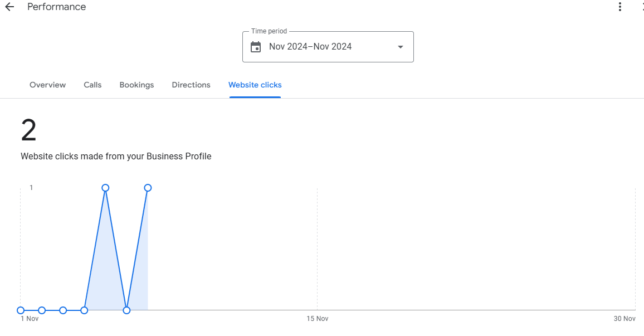Viewport: 644px width, 336px height.
Task: Switch to the Directions tab
Action: (x=191, y=85)
